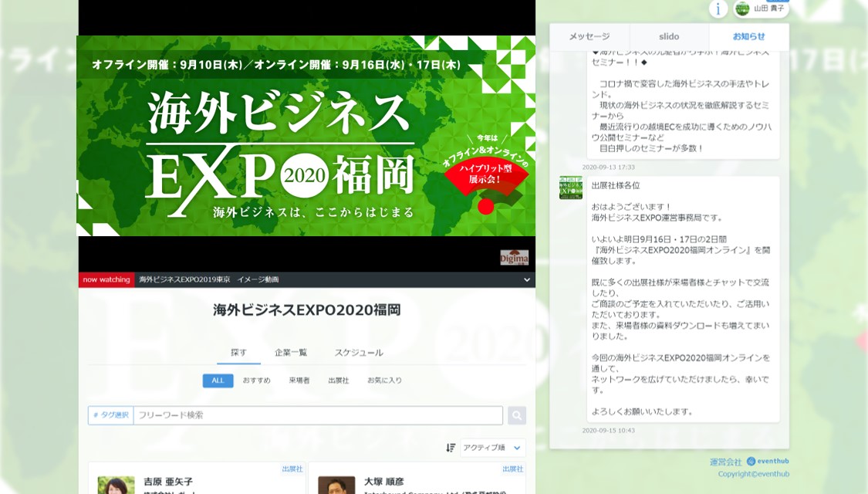Screen dimensions: 868x494
Task: Click 出展社 badge on 吉原 亜矢子 card
Action: 292,469
